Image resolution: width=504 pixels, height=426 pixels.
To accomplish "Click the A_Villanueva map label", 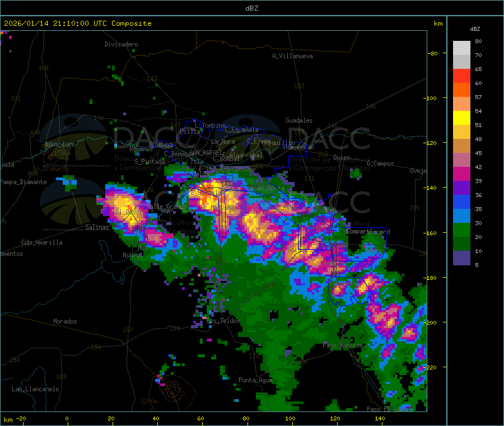I will [292, 56].
